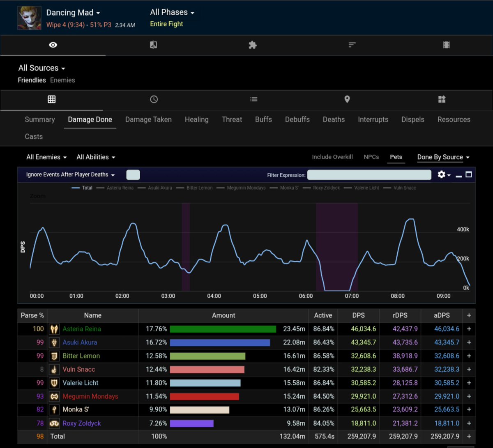Select Friendlies source filter

(32, 80)
